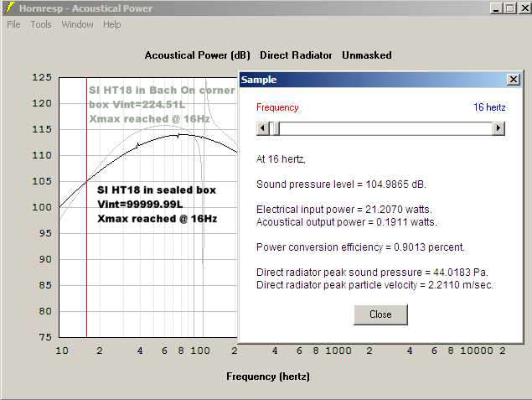Click the frequency slider's left arrow
The image size is (532, 400).
(263, 128)
